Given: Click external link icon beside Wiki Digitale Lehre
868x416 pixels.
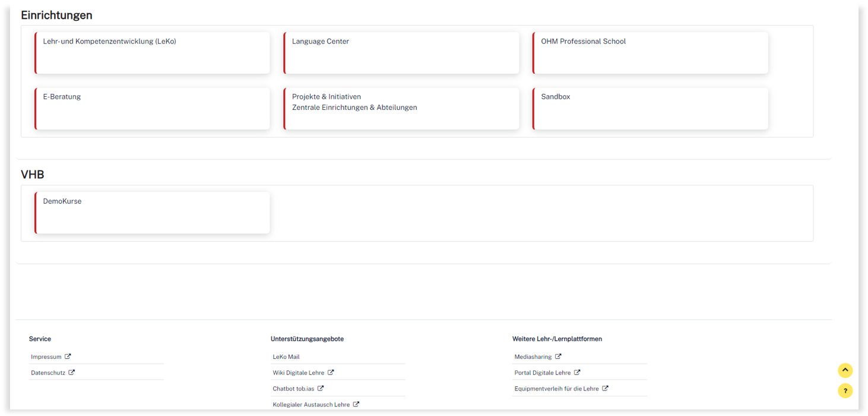Looking at the screenshot, I should [331, 373].
